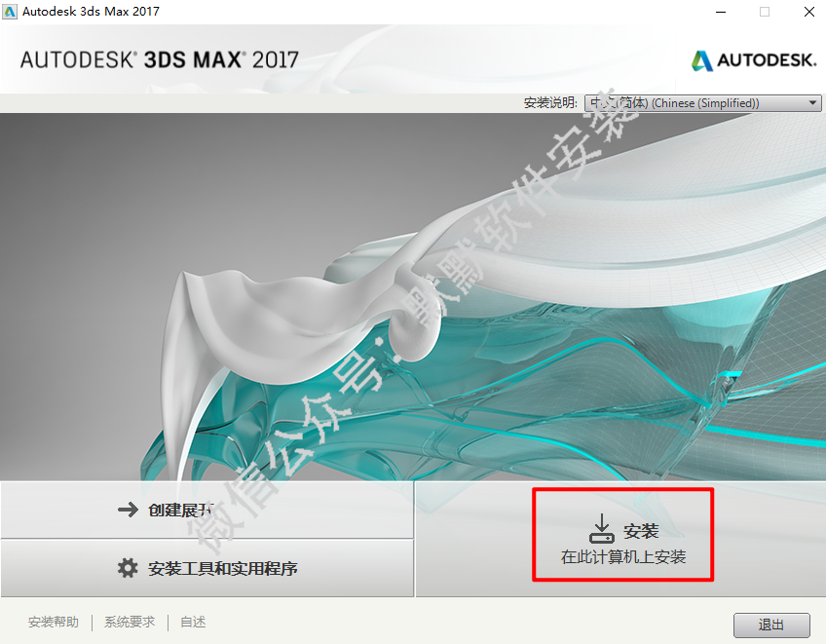Screen dimensions: 826x644
Task: Select the Chinese (Simplified) language combo box
Action: pos(702,102)
